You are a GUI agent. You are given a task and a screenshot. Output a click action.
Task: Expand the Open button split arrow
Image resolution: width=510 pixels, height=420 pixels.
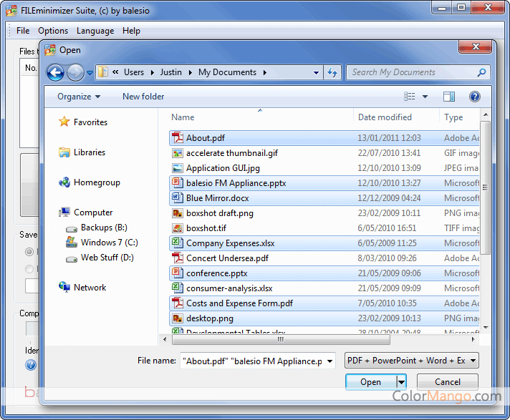(402, 382)
